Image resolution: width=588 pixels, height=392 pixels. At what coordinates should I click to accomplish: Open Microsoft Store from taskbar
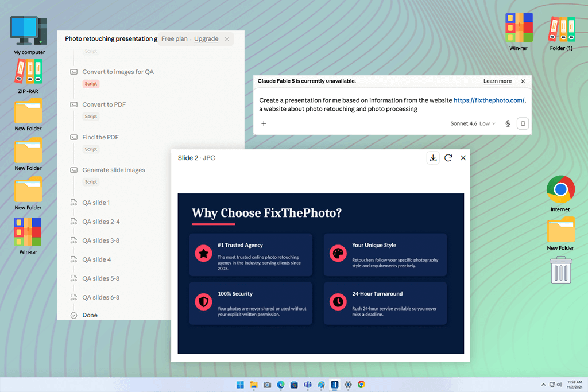click(294, 385)
